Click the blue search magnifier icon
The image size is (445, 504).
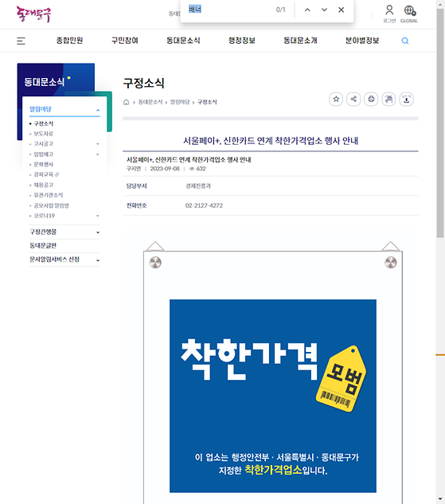click(x=405, y=41)
